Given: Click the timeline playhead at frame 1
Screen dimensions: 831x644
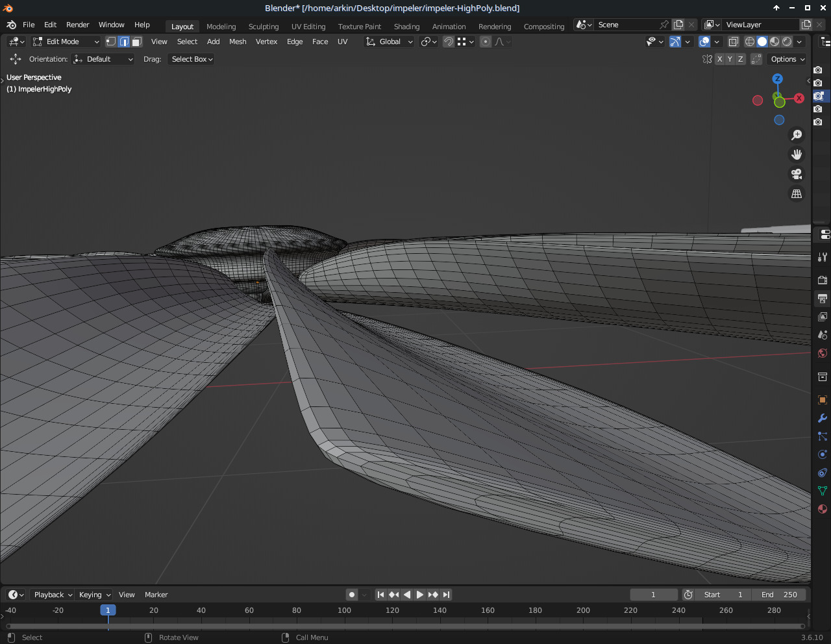Looking at the screenshot, I should coord(108,610).
